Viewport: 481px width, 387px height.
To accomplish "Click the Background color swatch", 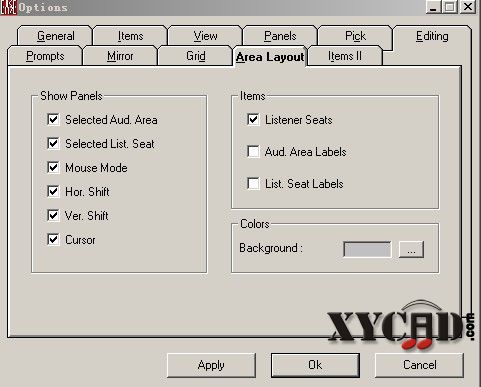I will (x=367, y=249).
